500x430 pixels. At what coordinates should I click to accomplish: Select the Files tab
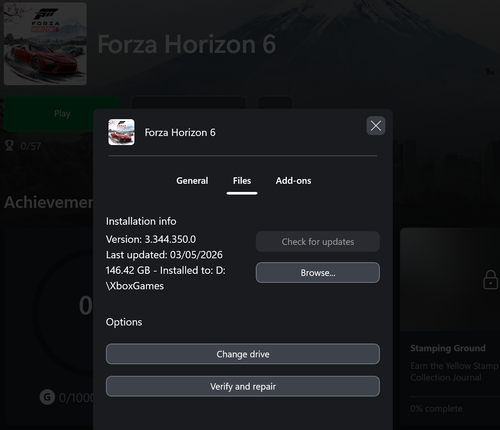click(x=242, y=181)
